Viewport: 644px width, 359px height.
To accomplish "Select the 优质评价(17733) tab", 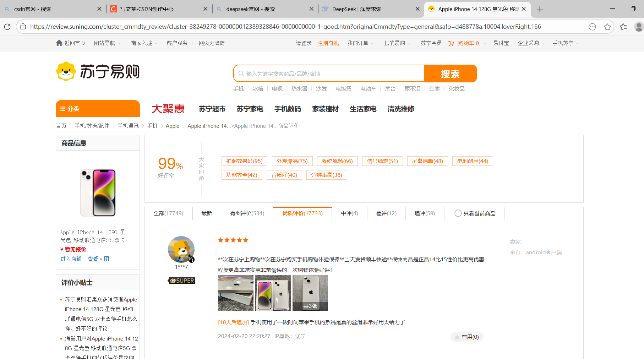I will click(302, 213).
